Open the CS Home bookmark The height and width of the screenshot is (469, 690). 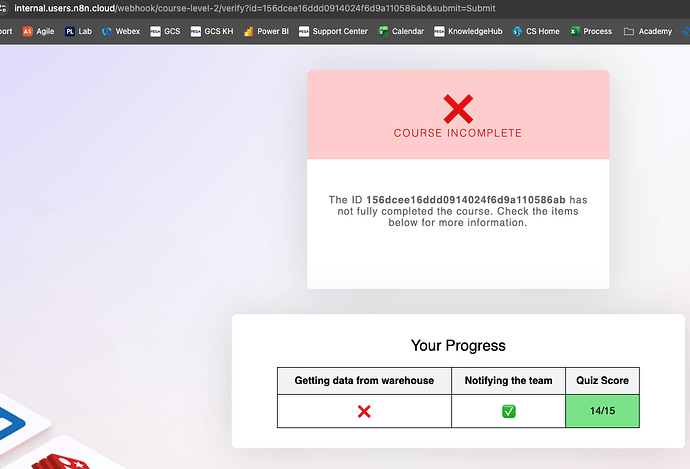tap(536, 31)
